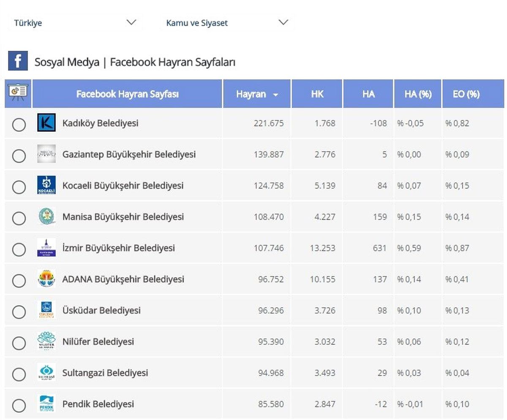Click Nilüfer Belediyesi logo
Screen dimensions: 507x420
click(46, 341)
